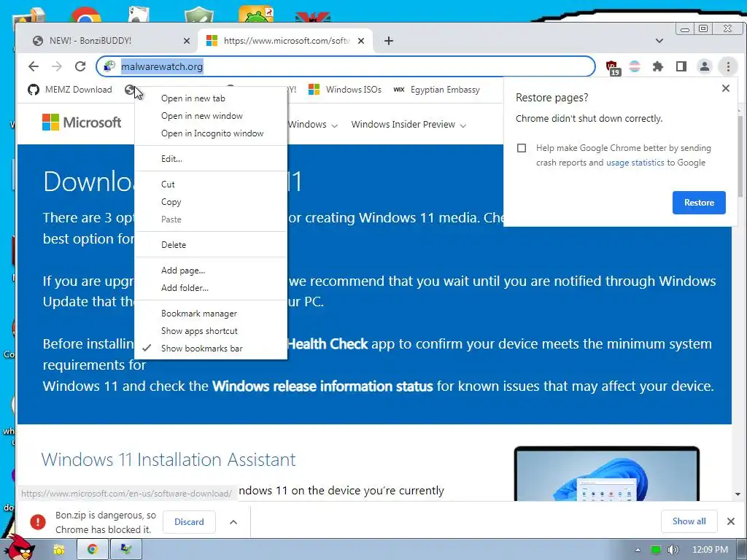Screen dimensions: 747x560
Task: Open the Chrome profile avatar
Action: pos(704,66)
